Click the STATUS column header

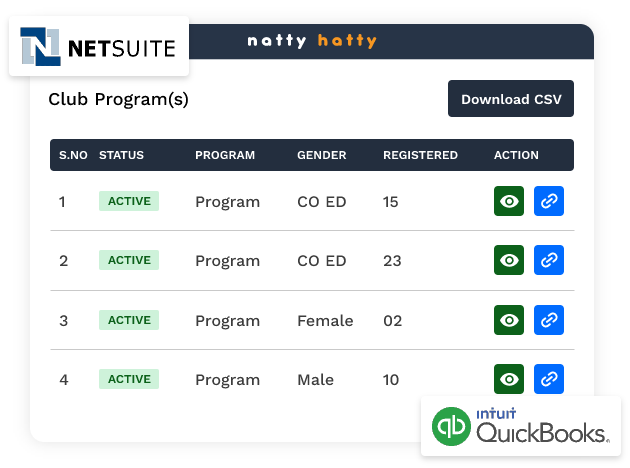121,155
